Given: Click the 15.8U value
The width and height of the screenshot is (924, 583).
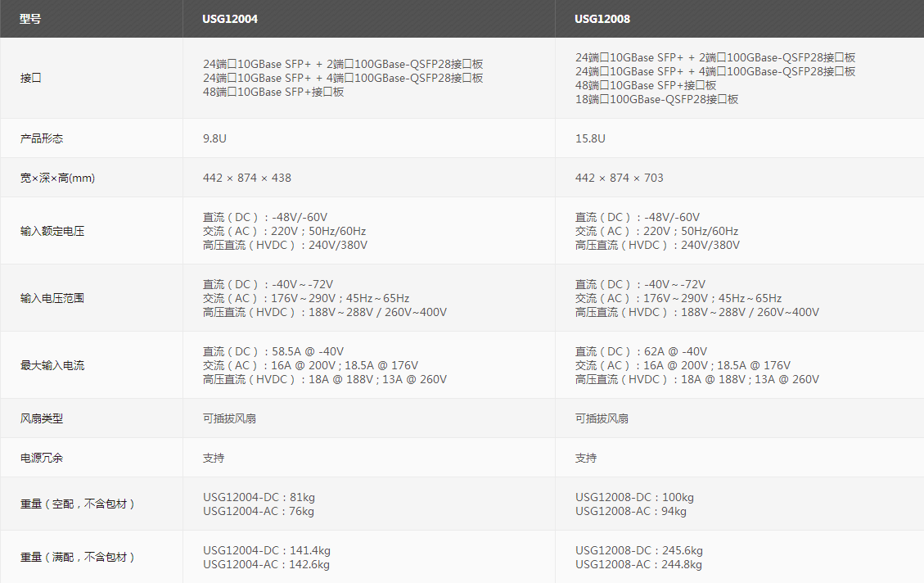Looking at the screenshot, I should point(590,138).
